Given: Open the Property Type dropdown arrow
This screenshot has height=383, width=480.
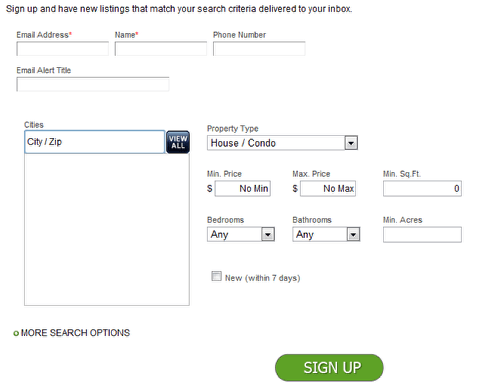Looking at the screenshot, I should coord(351,143).
